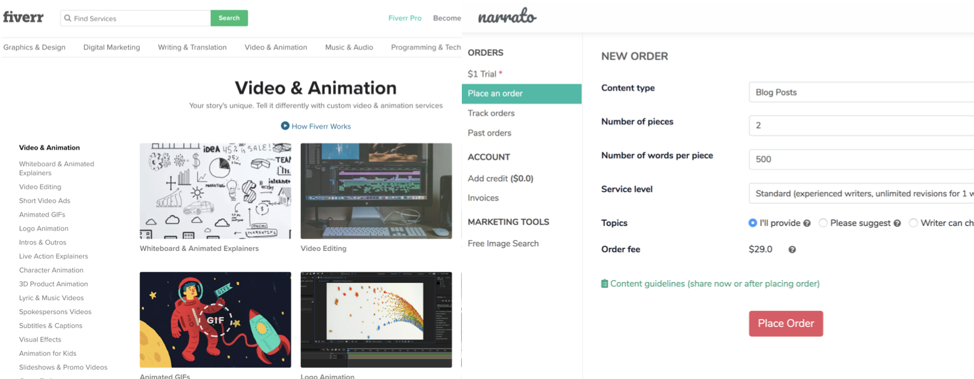Viewport: 974px width, 379px height.
Task: Click the clipboard icon by Content guidelines
Action: 604,283
